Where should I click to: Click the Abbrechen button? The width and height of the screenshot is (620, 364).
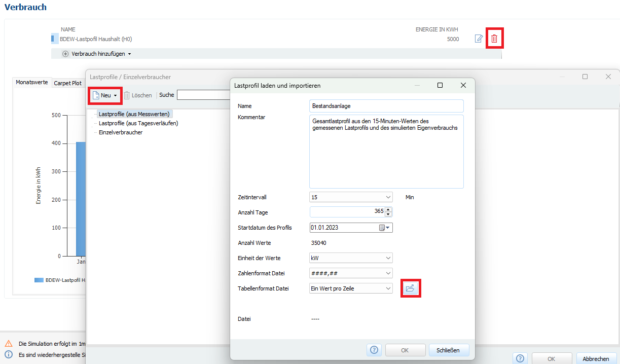tap(596, 358)
